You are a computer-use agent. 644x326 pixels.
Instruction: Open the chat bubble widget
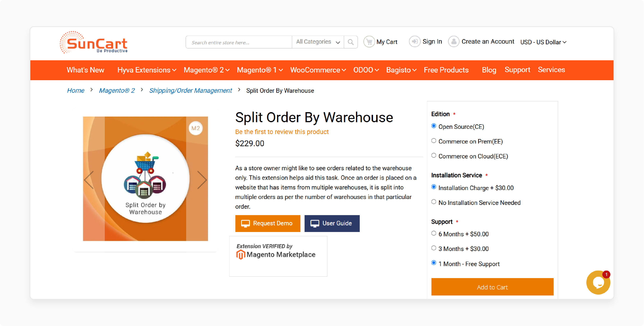tap(598, 282)
